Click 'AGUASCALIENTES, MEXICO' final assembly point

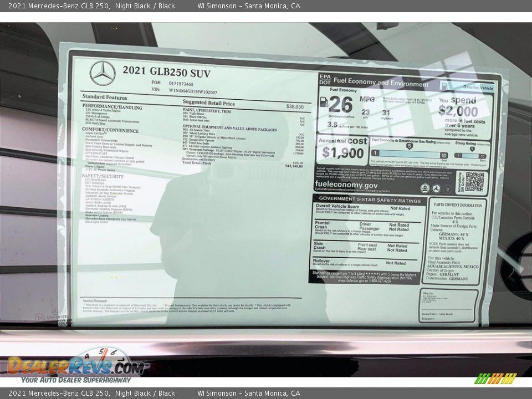[x=453, y=267]
